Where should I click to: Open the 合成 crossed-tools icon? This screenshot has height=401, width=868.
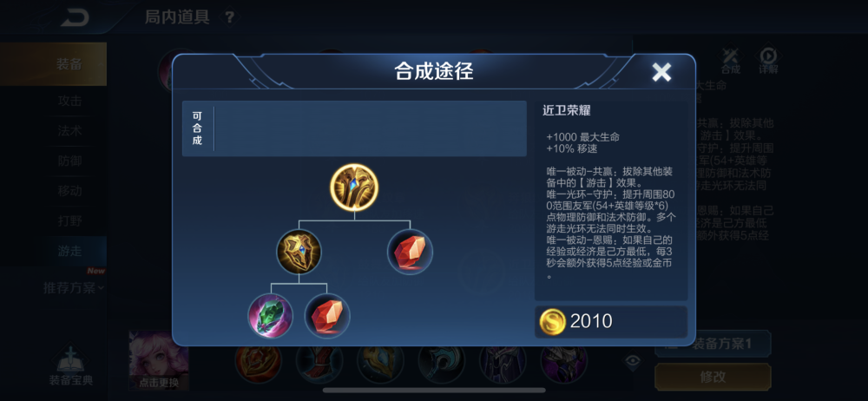pos(731,61)
